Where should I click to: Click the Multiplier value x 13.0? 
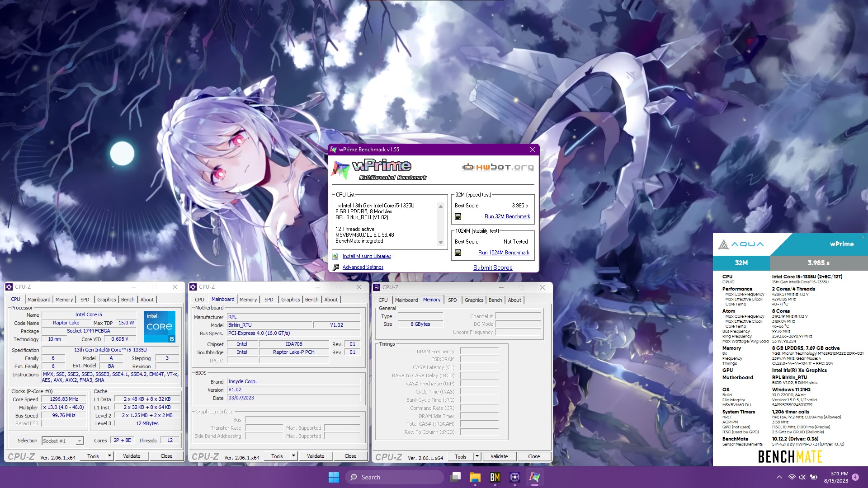coord(64,407)
